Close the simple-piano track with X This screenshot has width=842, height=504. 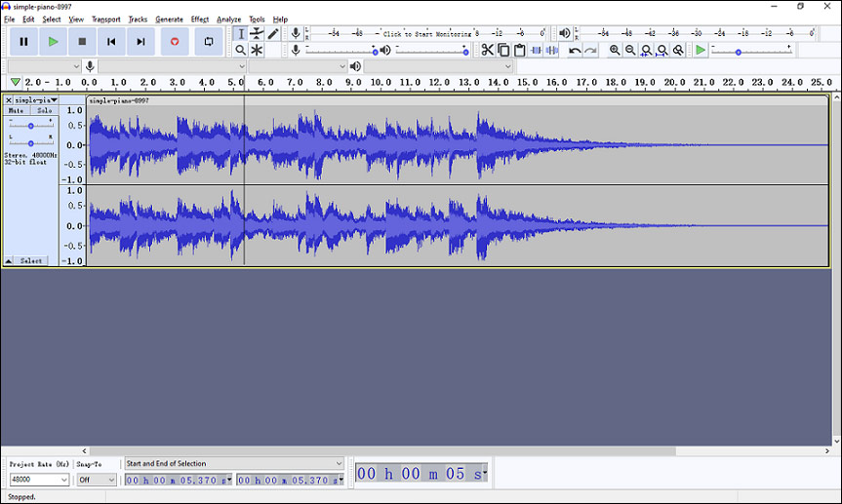coord(9,99)
